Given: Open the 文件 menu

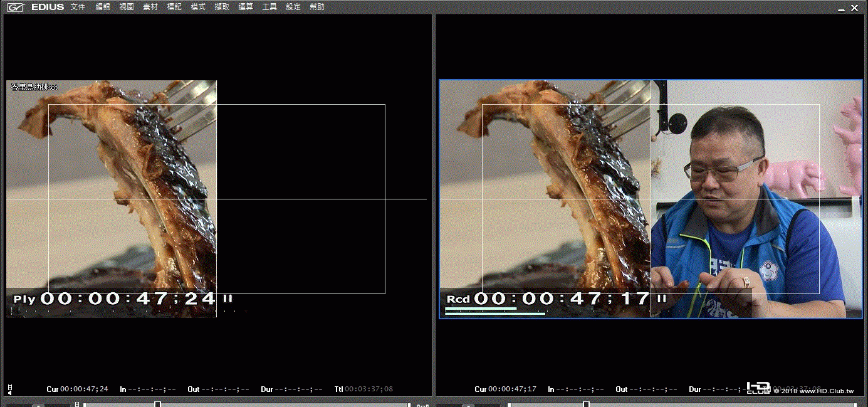Looking at the screenshot, I should pos(78,7).
